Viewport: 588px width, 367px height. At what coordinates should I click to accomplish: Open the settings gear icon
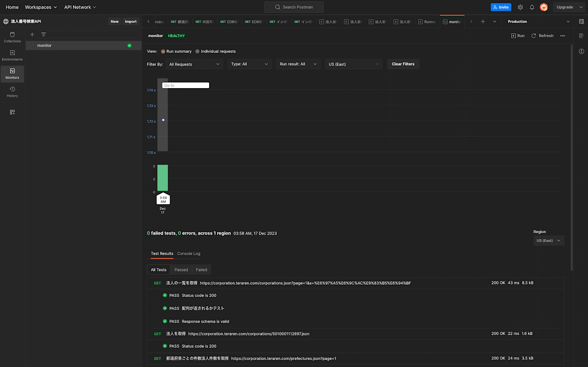tap(520, 7)
